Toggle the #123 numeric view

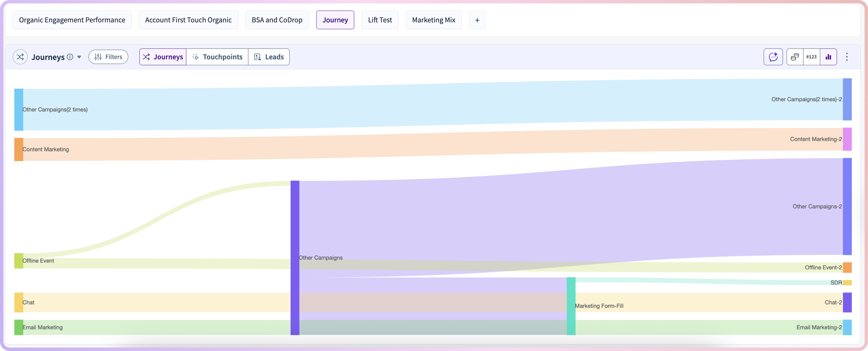811,57
